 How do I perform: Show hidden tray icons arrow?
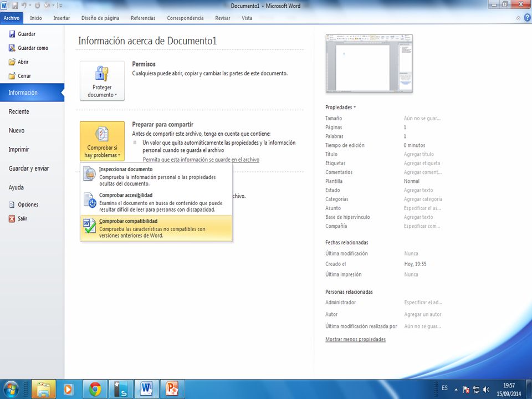click(456, 390)
